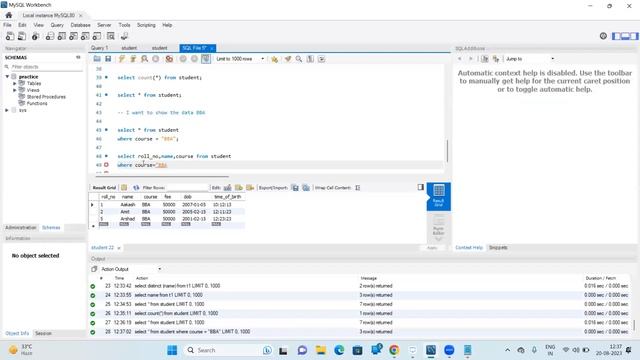Beautify the query with the broom icon
Viewport: 640px width, 360px height.
point(288,59)
